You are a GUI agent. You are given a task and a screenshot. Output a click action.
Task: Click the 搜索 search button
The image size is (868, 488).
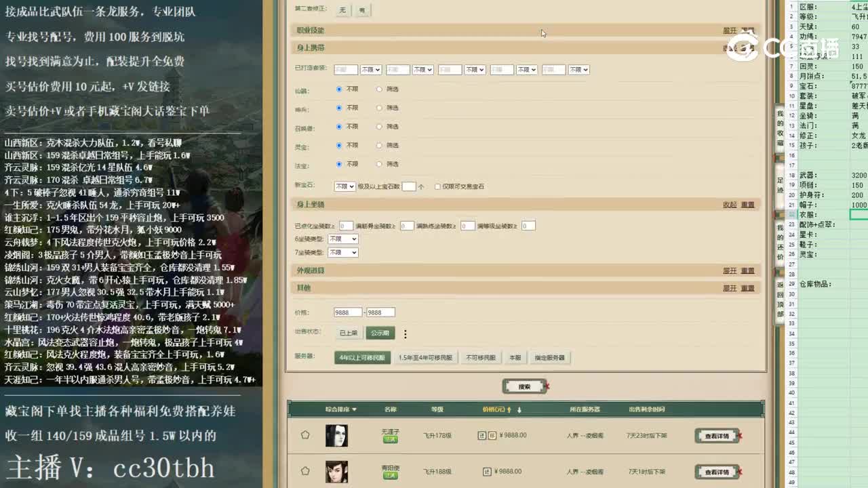(x=523, y=386)
